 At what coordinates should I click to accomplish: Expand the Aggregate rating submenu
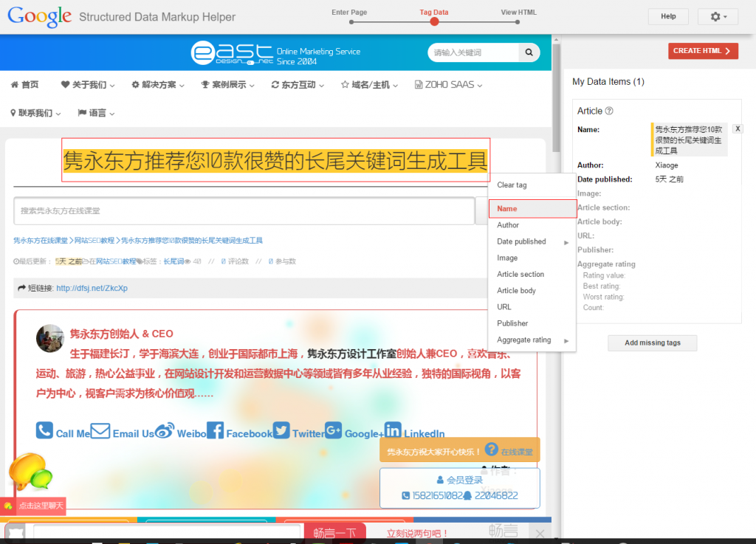(533, 340)
